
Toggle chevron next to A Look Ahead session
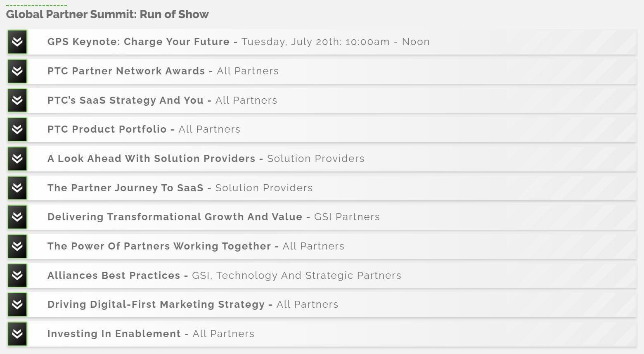point(17,159)
